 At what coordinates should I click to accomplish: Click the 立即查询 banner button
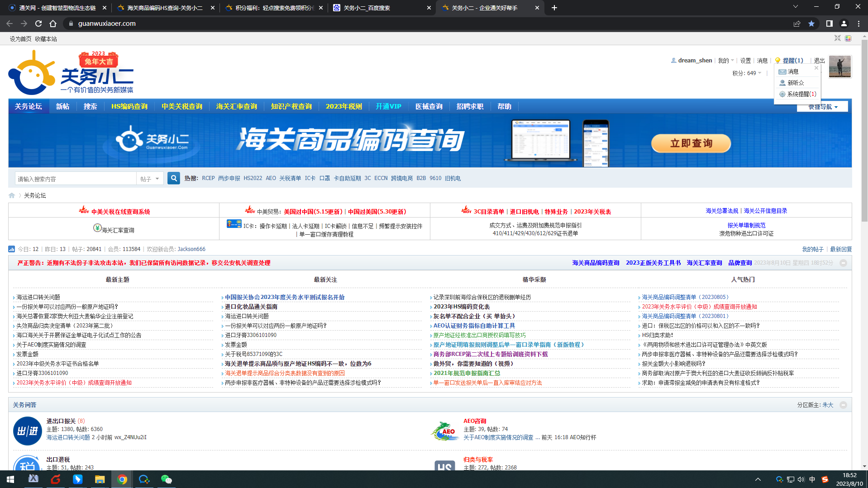click(x=691, y=143)
